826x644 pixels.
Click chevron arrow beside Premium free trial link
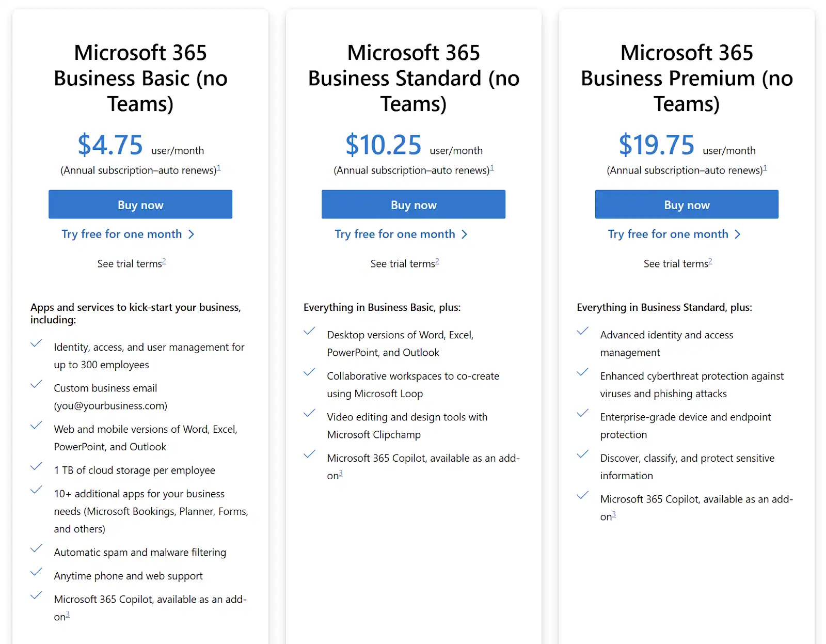738,234
